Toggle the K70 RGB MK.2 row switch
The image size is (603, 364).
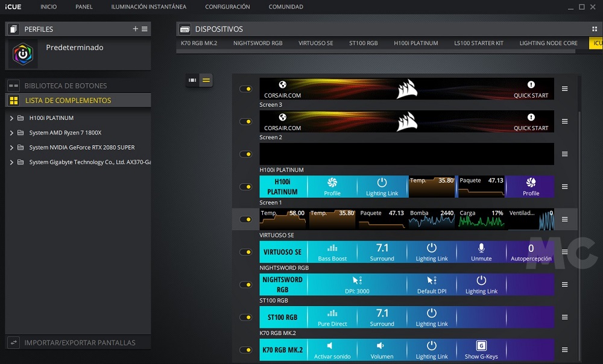point(245,350)
